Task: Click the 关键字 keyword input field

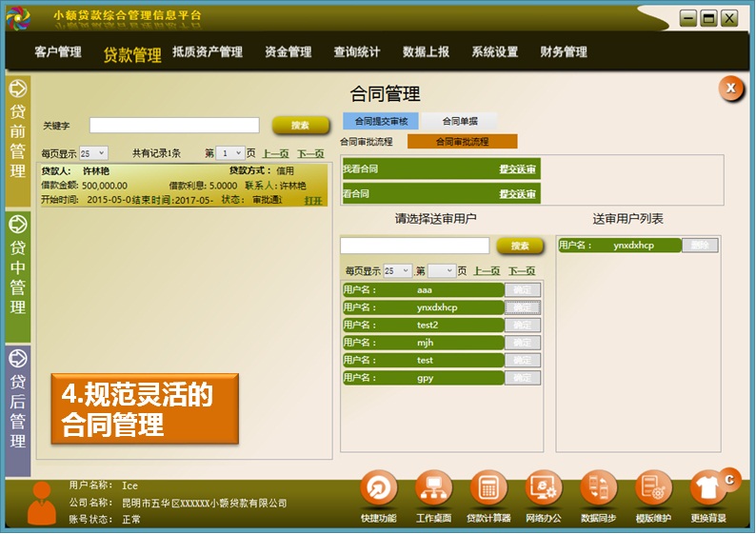Action: [x=174, y=126]
